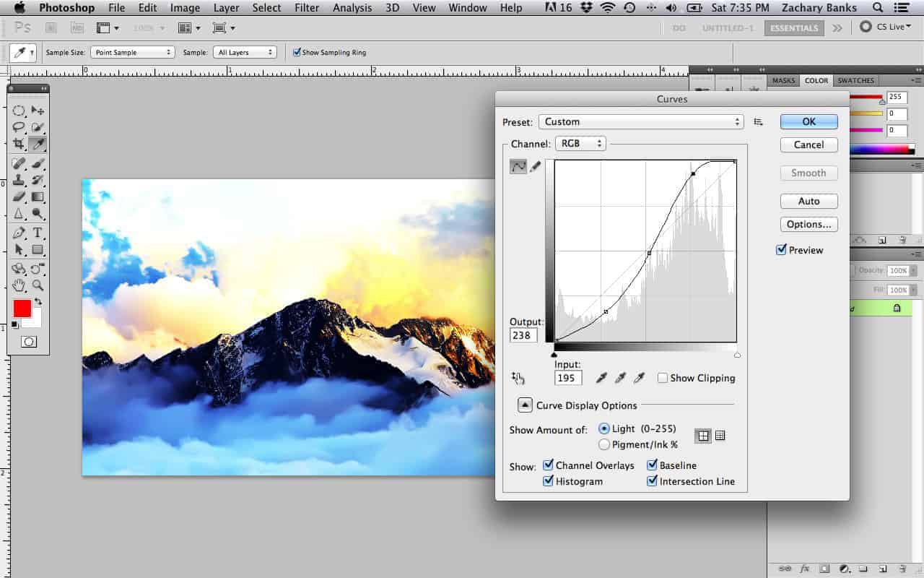
Task: Select the Sharpen tool
Action: 19,214
